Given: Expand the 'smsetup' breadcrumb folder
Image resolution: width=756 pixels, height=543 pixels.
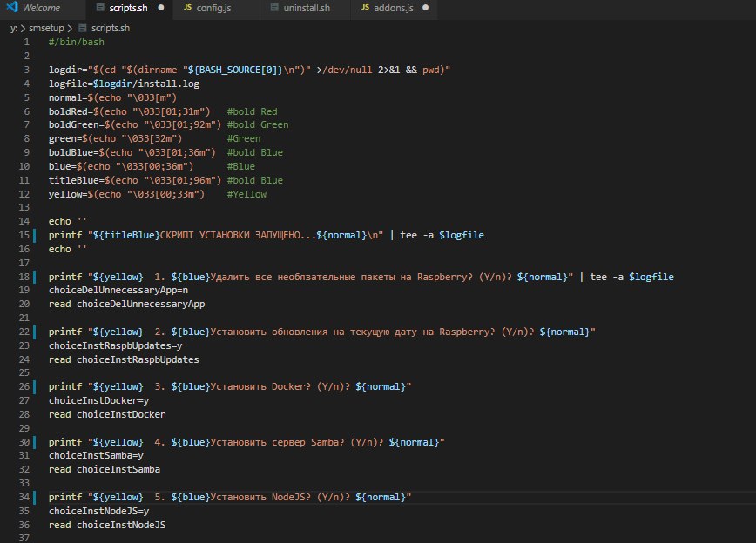Looking at the screenshot, I should point(46,28).
